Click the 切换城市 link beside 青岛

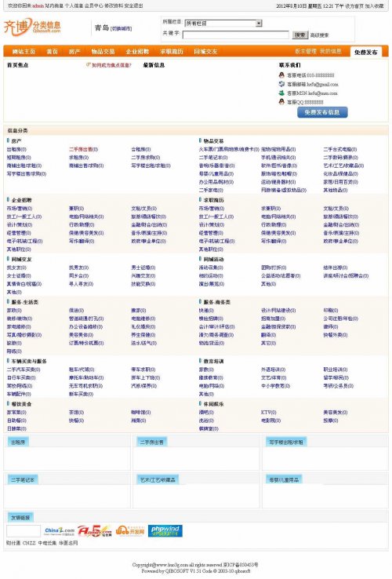click(121, 28)
